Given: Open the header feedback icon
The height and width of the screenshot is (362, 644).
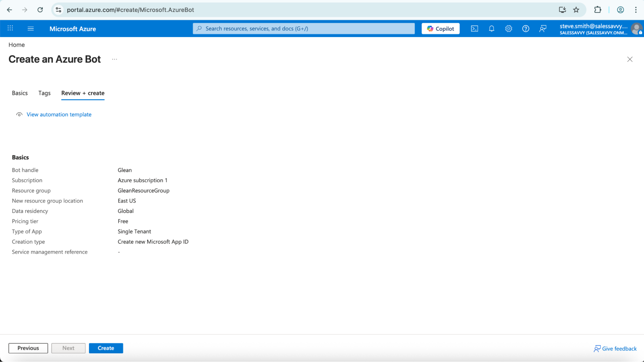Looking at the screenshot, I should pos(543,29).
